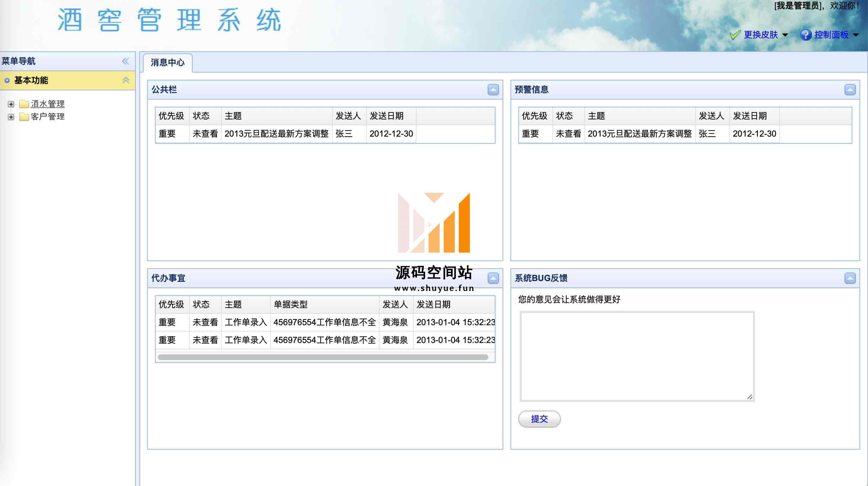The width and height of the screenshot is (868, 486).
Task: Click the 状态 column header in 公共栏
Action: click(x=205, y=116)
